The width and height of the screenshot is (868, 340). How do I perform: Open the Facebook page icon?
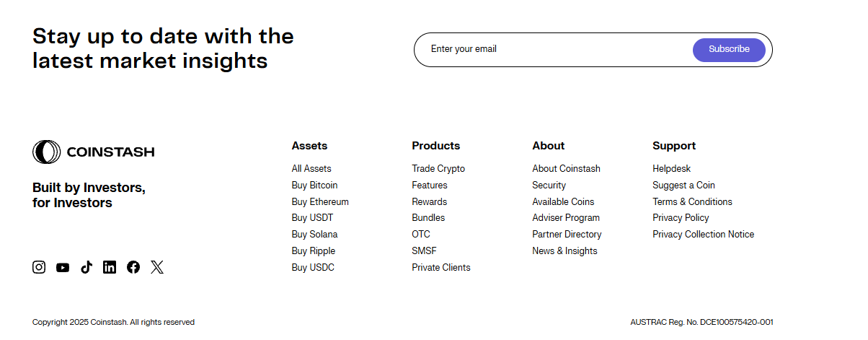(x=133, y=267)
